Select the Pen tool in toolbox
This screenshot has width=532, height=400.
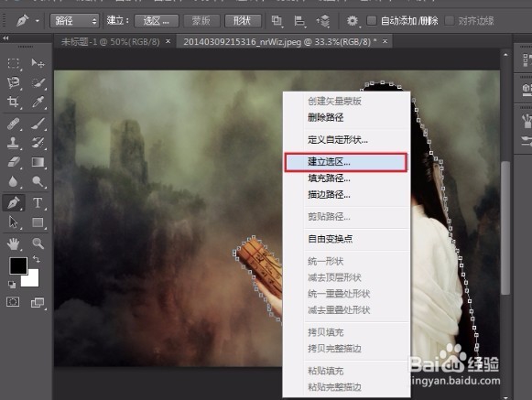13,203
